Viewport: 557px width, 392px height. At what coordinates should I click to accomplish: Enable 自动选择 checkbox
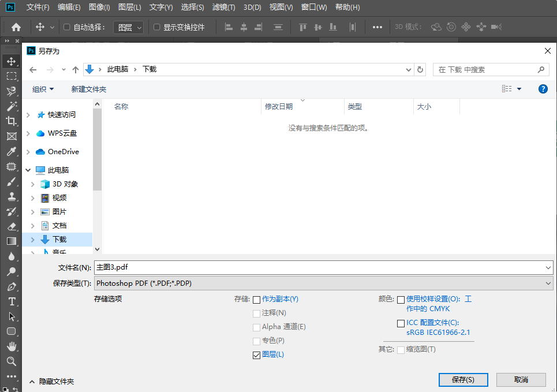[66, 27]
